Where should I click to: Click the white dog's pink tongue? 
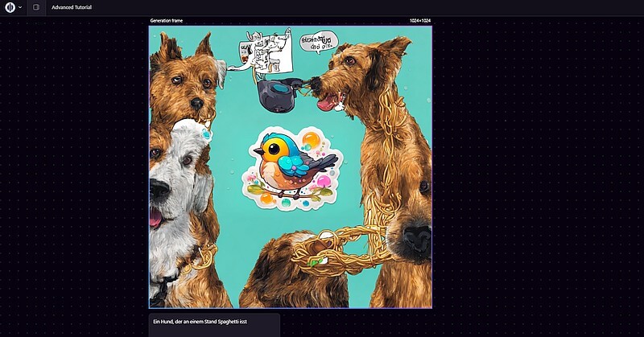coord(155,216)
